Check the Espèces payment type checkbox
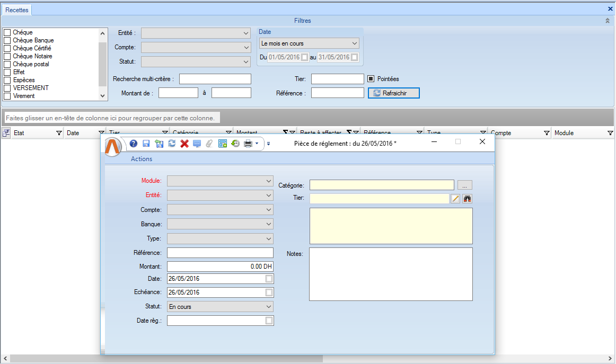The height and width of the screenshot is (364, 616). pos(7,81)
